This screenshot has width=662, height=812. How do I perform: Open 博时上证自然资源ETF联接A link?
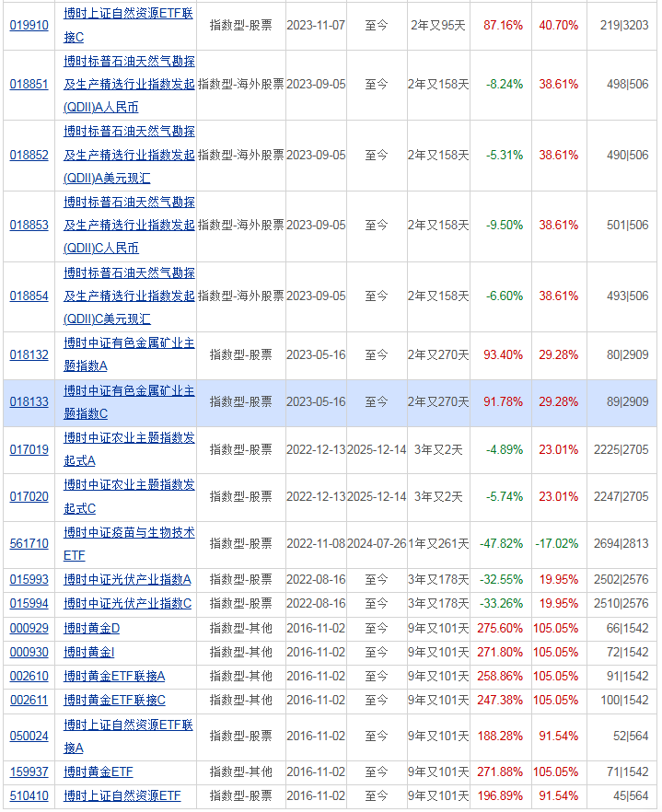tap(128, 737)
